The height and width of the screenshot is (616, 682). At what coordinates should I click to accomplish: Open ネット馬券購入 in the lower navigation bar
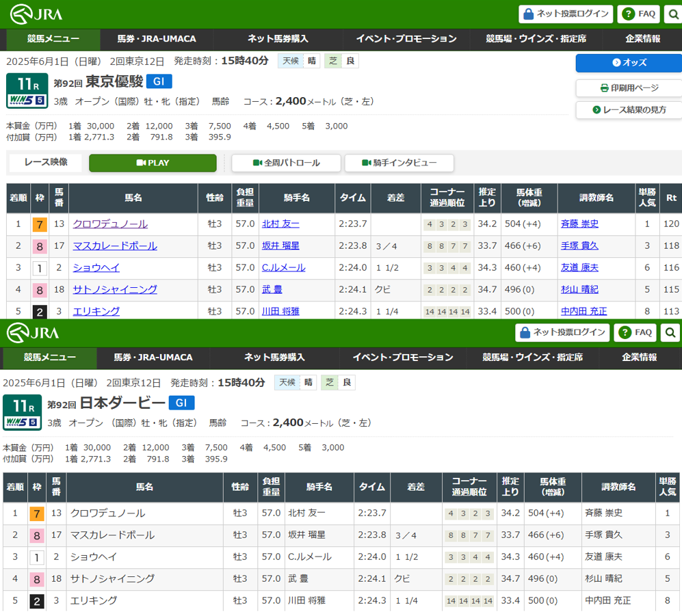coord(274,358)
